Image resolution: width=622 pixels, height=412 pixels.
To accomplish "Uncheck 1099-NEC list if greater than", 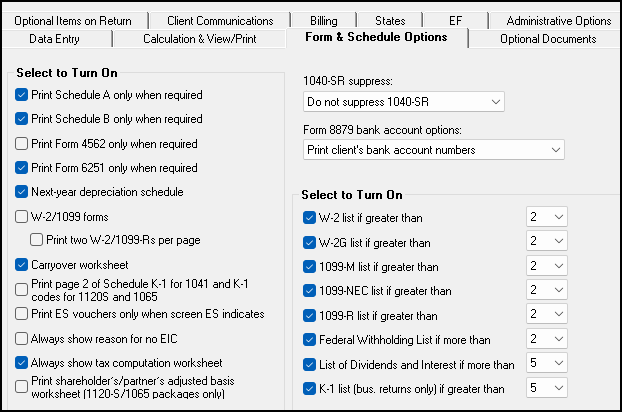I will click(x=309, y=291).
